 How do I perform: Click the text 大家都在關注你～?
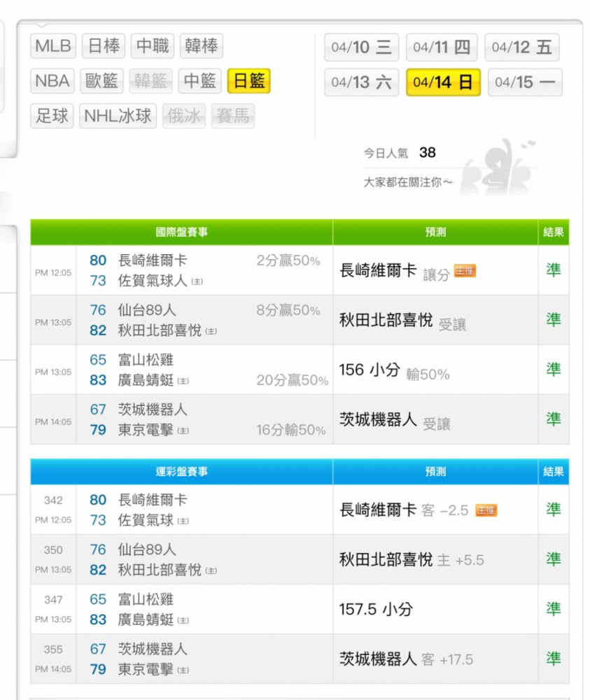click(x=408, y=182)
